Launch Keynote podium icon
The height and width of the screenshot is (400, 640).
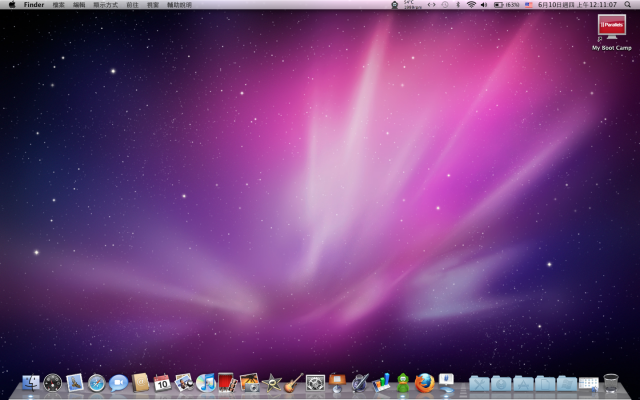(337, 383)
